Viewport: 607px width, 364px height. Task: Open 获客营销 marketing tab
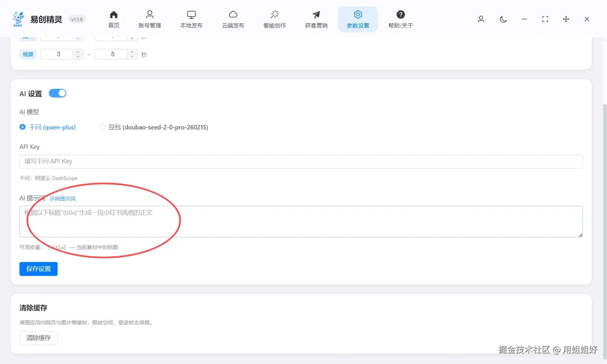(317, 19)
